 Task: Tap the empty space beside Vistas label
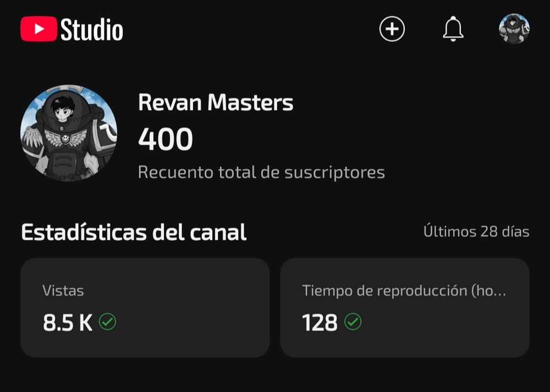pyautogui.click(x=175, y=291)
